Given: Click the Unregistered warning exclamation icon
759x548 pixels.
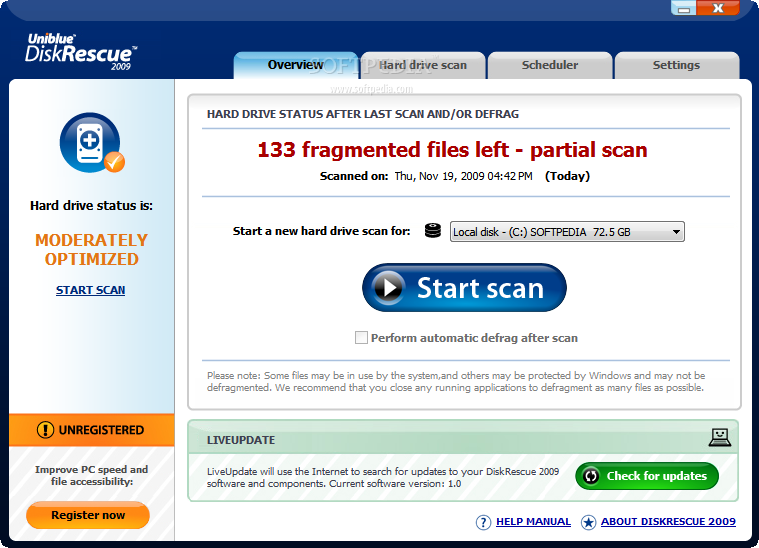Looking at the screenshot, I should (46, 430).
